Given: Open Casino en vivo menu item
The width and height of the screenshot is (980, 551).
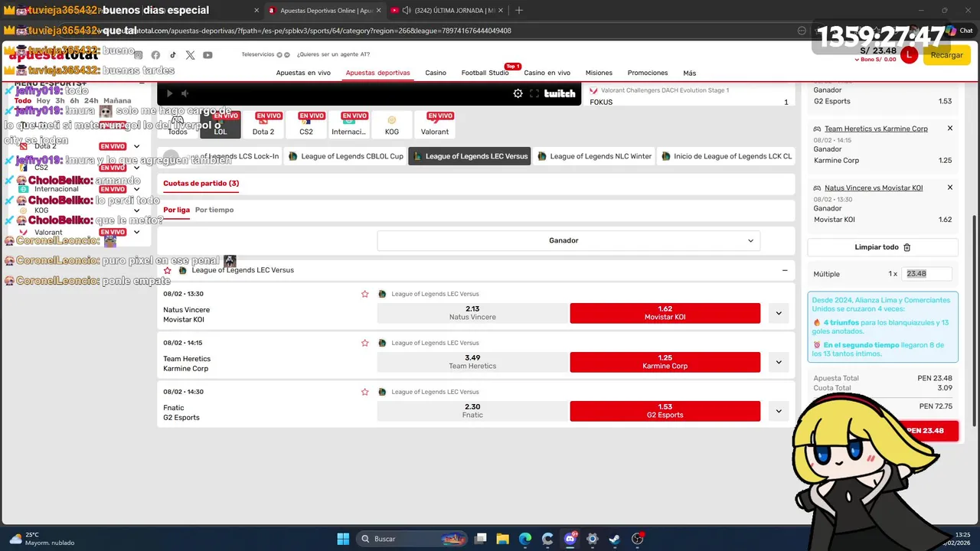Looking at the screenshot, I should coord(547,73).
